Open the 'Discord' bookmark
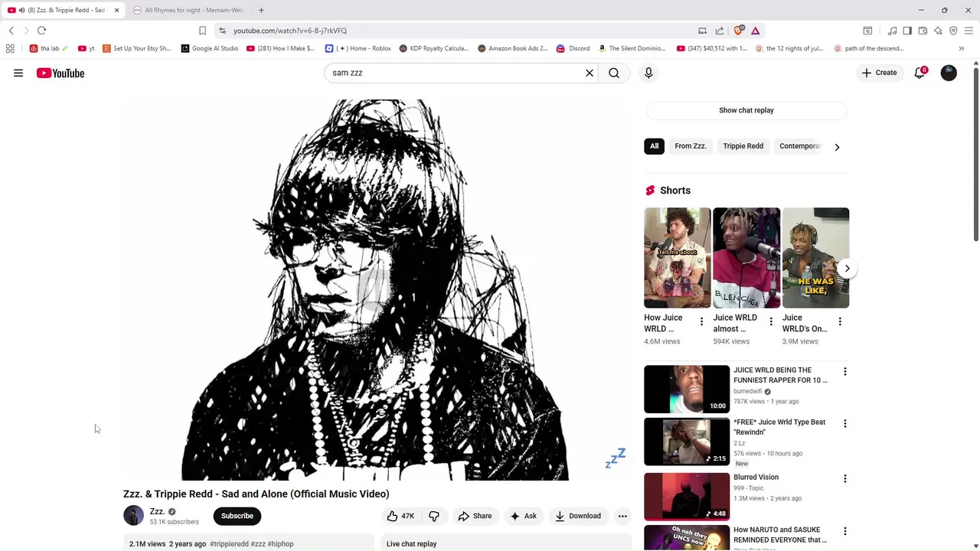The height and width of the screenshot is (551, 980). tap(573, 48)
